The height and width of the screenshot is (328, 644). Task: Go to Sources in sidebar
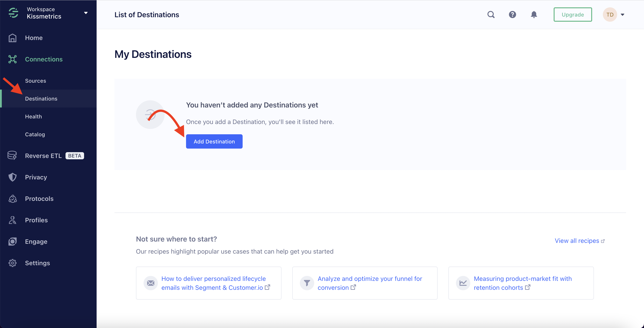pyautogui.click(x=36, y=81)
